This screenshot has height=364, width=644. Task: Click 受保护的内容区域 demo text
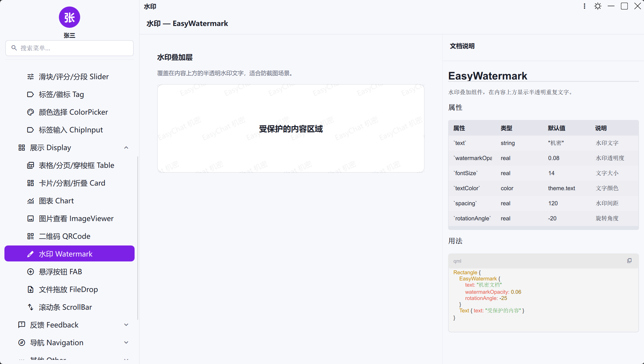pos(291,129)
